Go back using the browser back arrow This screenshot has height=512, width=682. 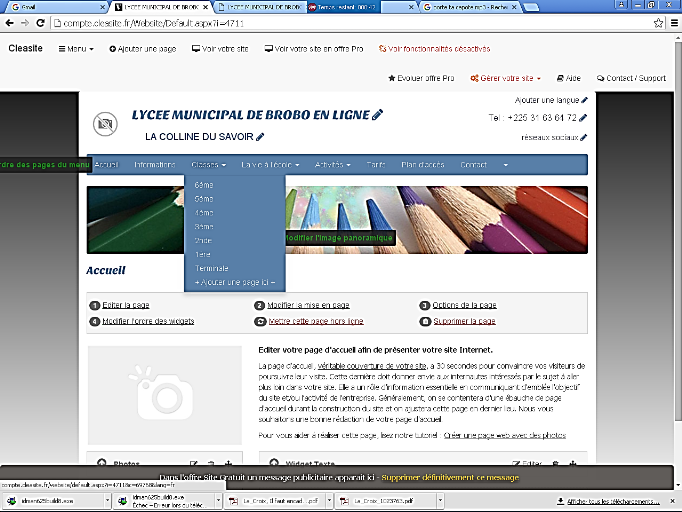(x=10, y=23)
